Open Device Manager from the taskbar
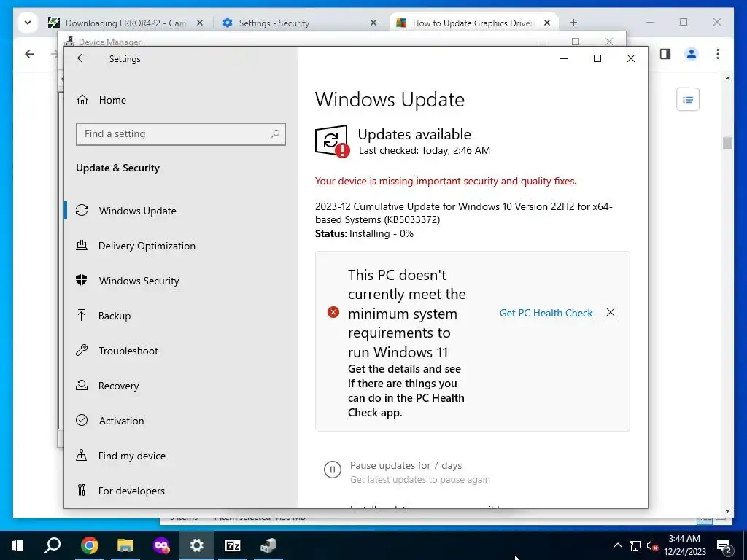 268,545
